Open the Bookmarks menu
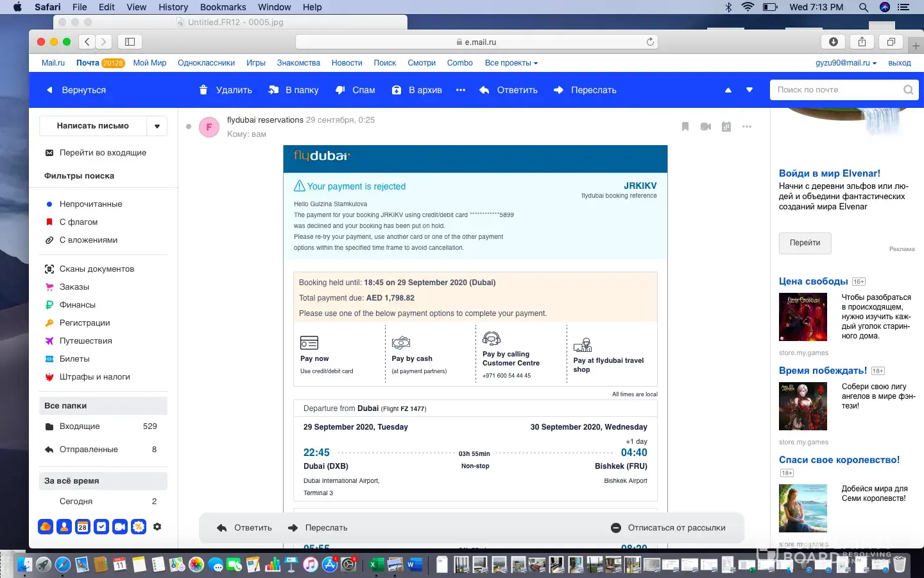Image resolution: width=924 pixels, height=578 pixels. click(x=223, y=7)
